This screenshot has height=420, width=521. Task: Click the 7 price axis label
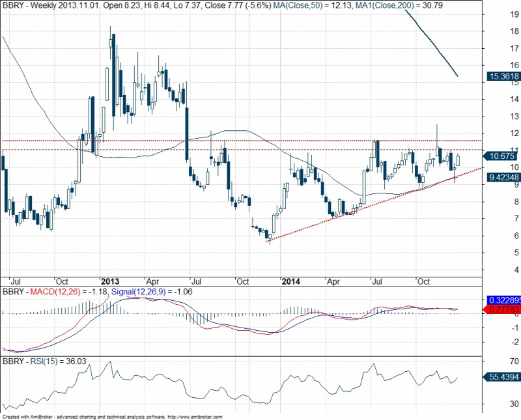[x=516, y=219]
